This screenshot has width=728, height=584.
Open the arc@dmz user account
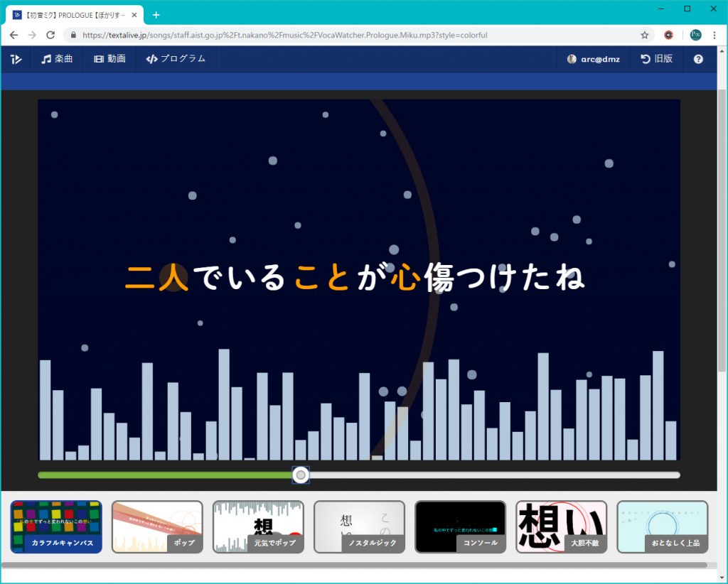593,59
